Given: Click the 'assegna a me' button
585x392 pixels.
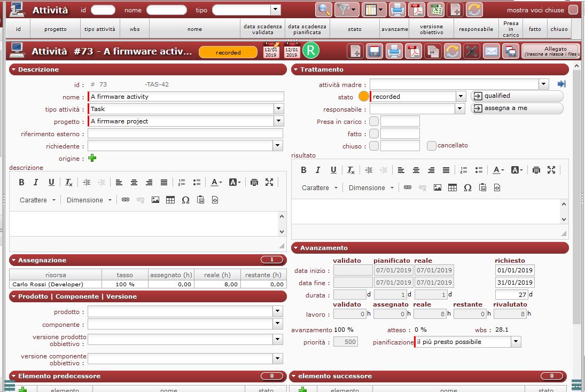Looking at the screenshot, I should [517, 108].
